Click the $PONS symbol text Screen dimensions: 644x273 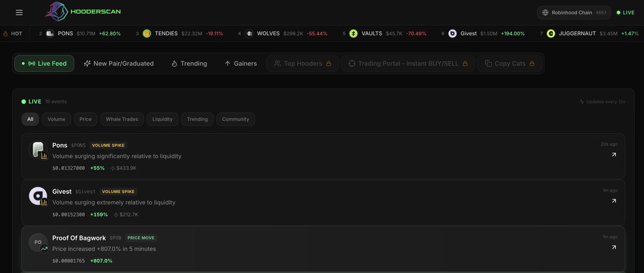[x=78, y=145]
